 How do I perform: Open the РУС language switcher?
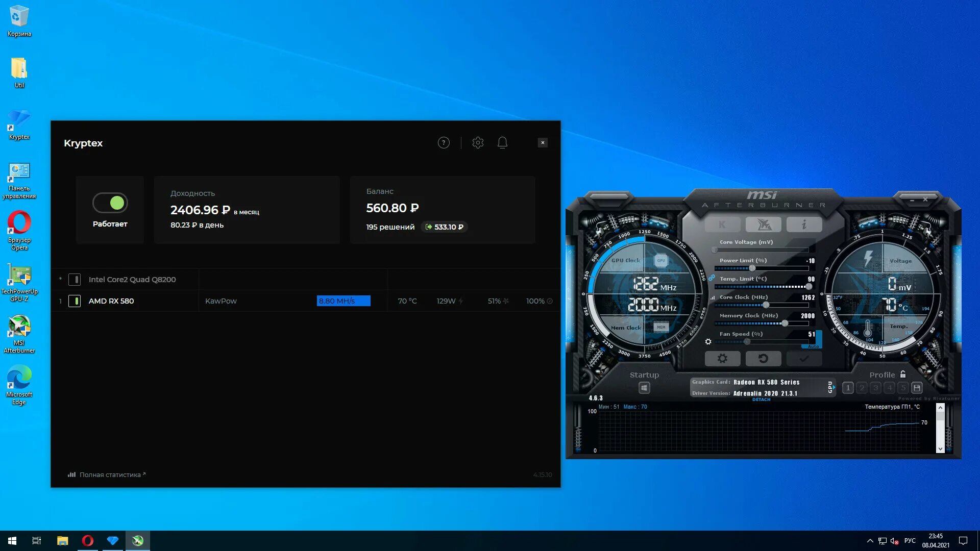[x=910, y=541]
